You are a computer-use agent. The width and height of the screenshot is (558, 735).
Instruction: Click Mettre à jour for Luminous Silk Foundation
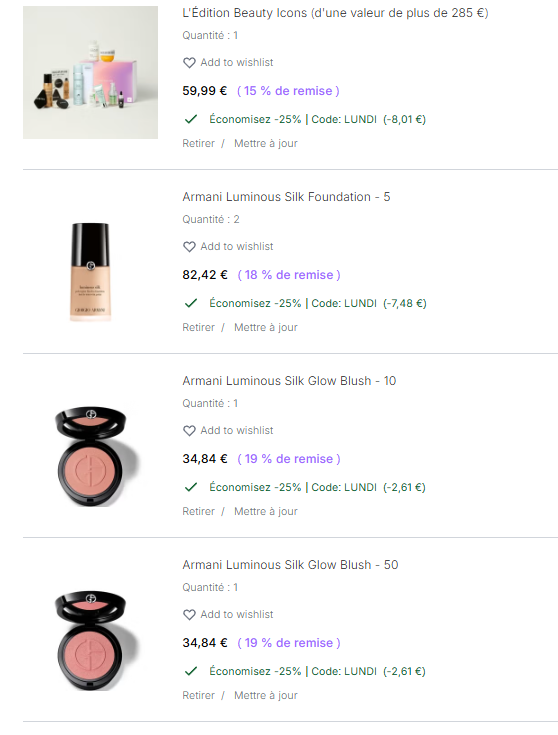point(266,327)
